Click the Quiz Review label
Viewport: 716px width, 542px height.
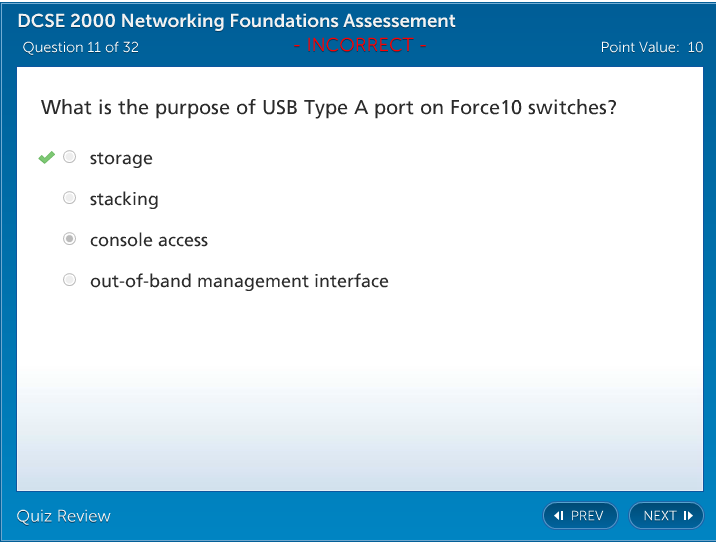click(64, 516)
